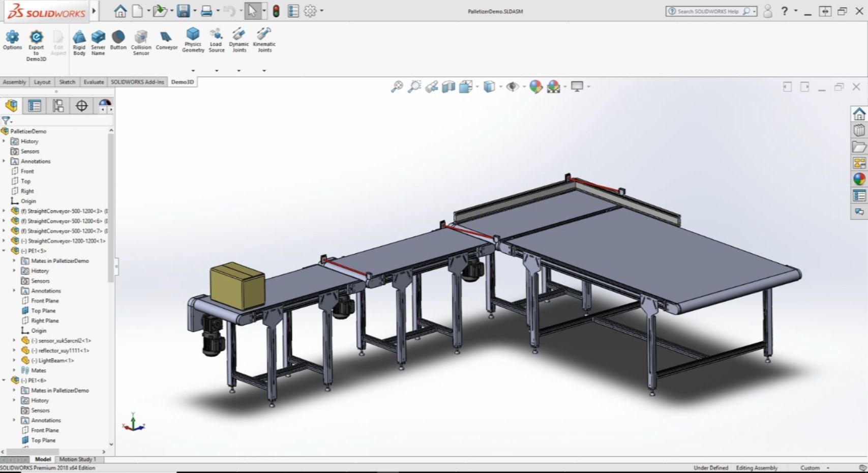Screen dimensions: 868x473
Task: Expand StraightConveyor-1200-1200<1> node
Action: click(x=4, y=241)
